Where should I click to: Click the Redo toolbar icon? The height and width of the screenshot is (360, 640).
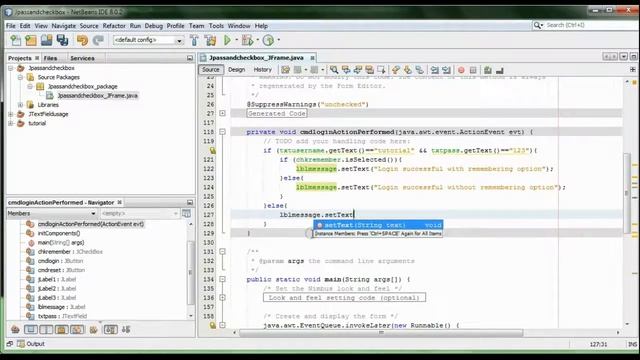tap(98, 40)
